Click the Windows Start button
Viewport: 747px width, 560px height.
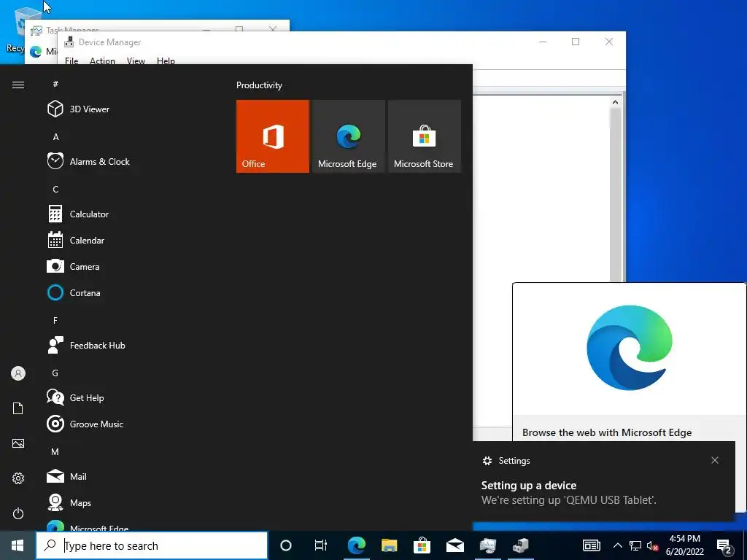[x=18, y=545]
